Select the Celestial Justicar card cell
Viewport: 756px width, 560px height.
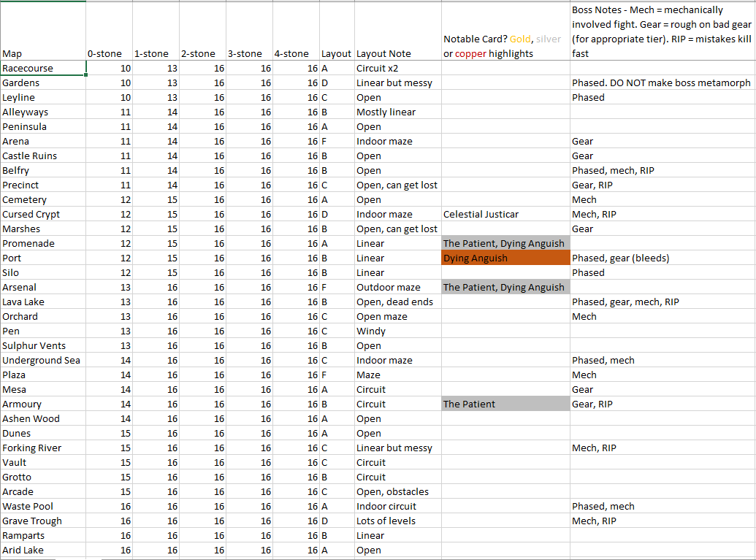(505, 215)
